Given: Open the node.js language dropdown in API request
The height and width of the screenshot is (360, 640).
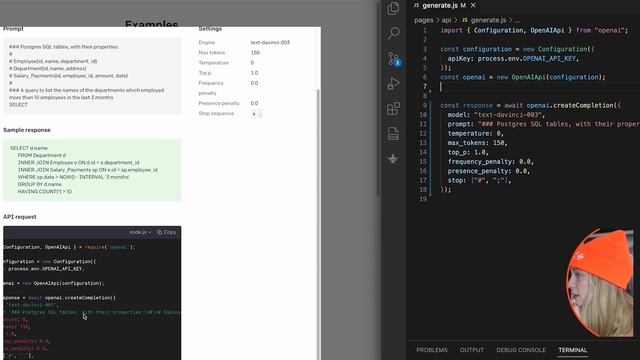Looking at the screenshot, I should point(140,232).
